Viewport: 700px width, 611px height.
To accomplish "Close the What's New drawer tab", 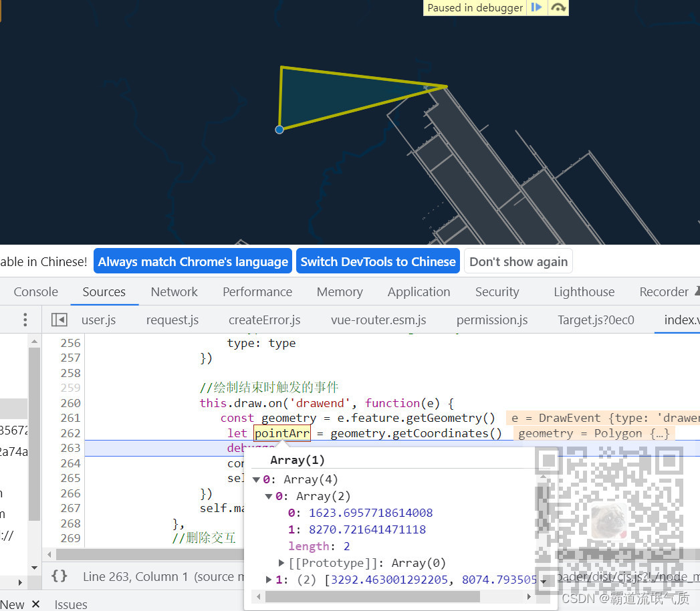I will coord(36,604).
